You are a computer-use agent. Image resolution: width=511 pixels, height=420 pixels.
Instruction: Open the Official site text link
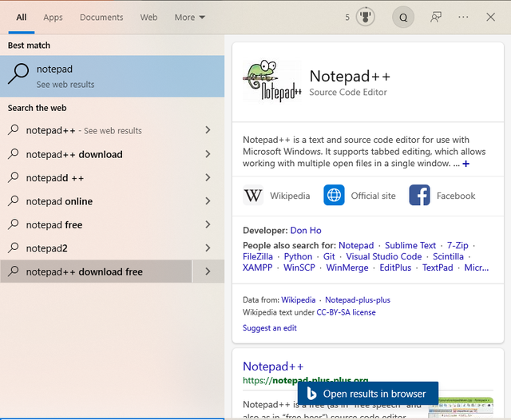[373, 196]
